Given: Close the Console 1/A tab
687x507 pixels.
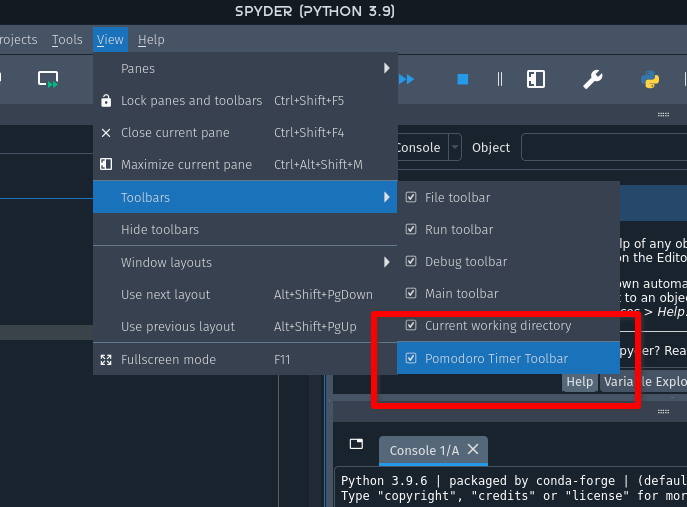Looking at the screenshot, I should click(473, 449).
